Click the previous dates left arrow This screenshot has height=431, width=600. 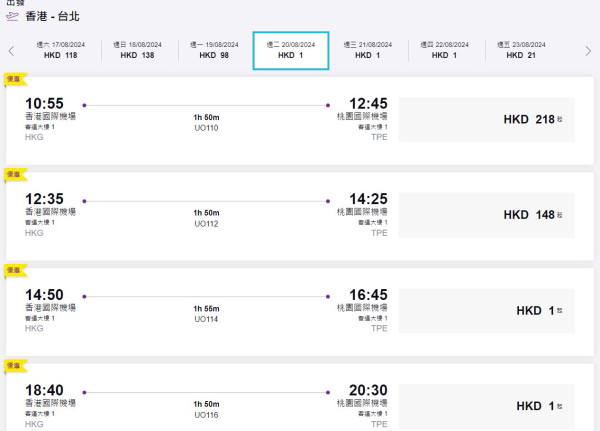[x=11, y=50]
